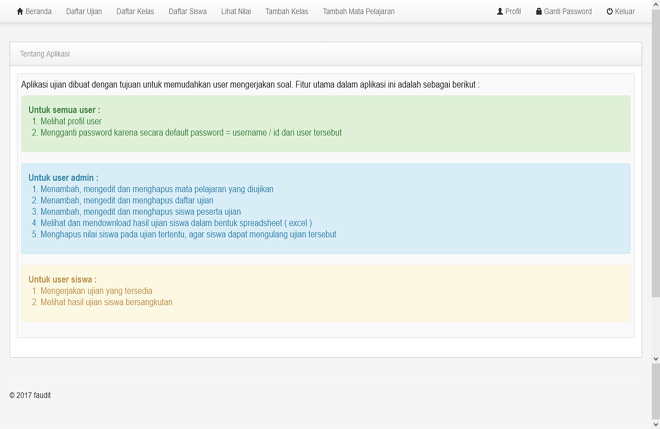The height and width of the screenshot is (429, 660).
Task: Go to Daftar Siswa
Action: (x=187, y=11)
